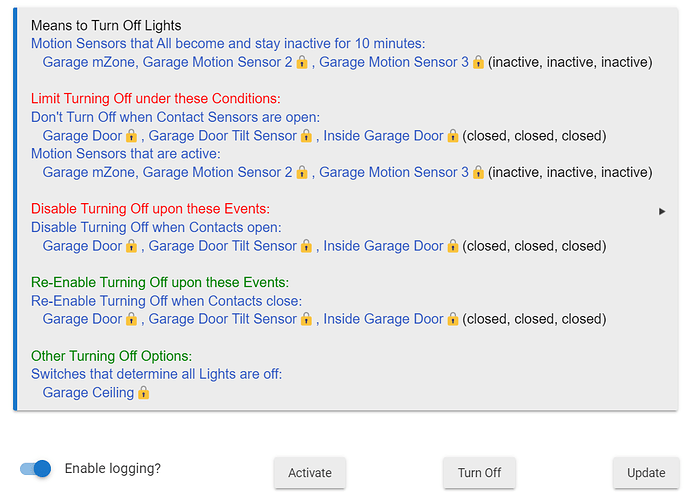Click lock after Garage Motion Sensor 3 under 10 minutes inactive rule

click(x=478, y=62)
